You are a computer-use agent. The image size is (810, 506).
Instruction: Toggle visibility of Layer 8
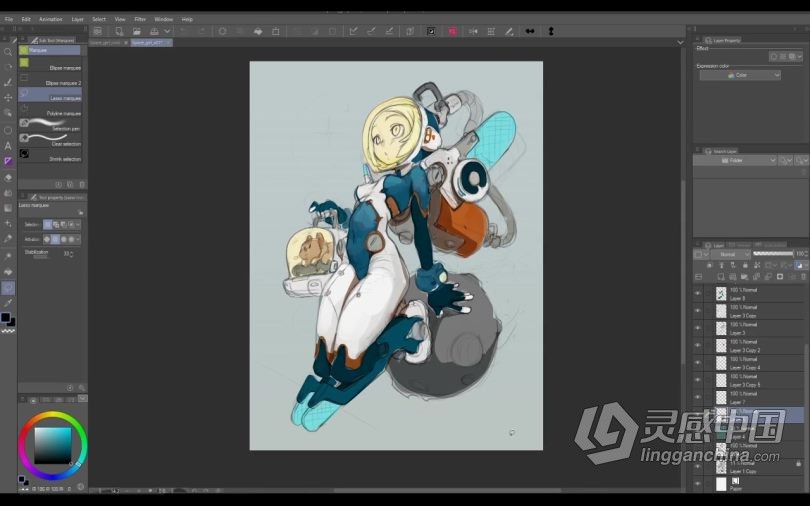[697, 293]
